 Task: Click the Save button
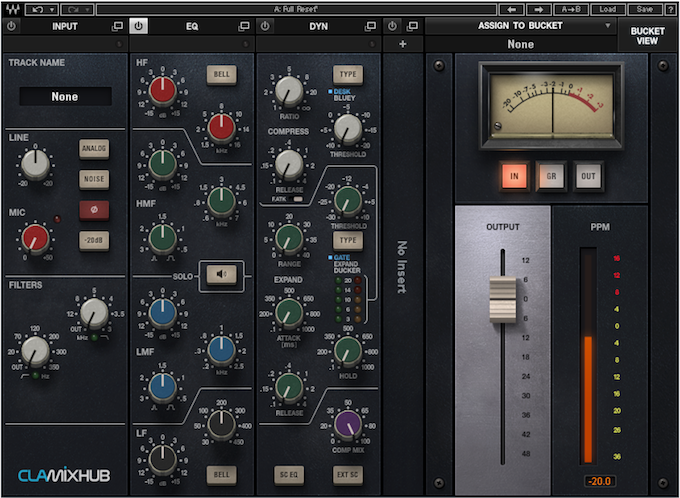[x=644, y=9]
